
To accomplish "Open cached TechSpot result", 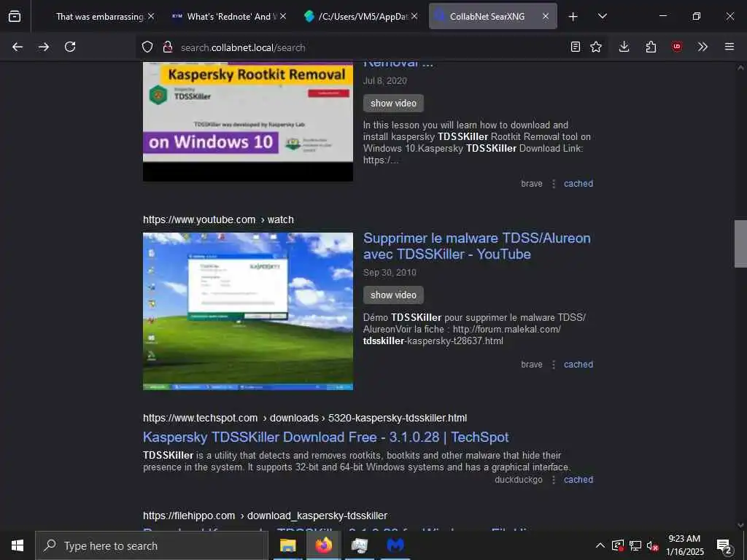I will pos(578,480).
